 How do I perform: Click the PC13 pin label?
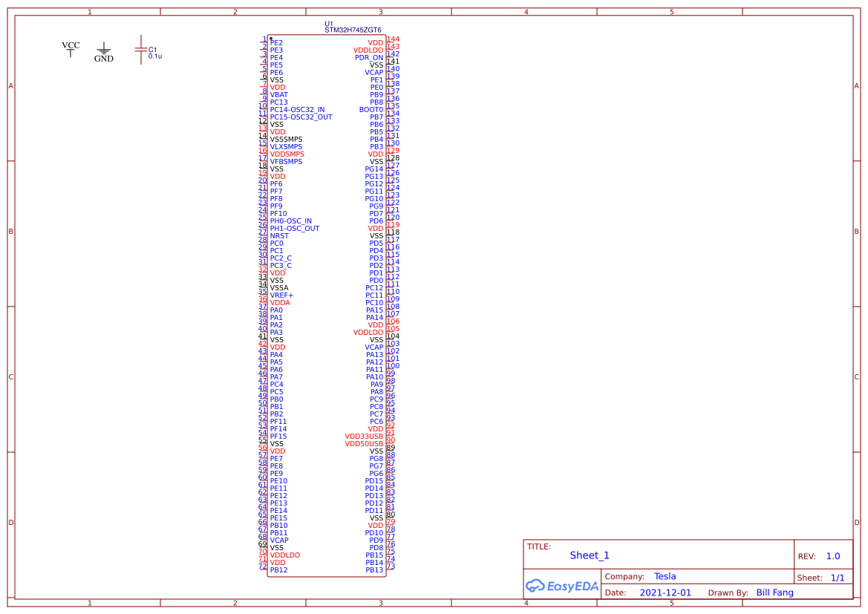279,102
